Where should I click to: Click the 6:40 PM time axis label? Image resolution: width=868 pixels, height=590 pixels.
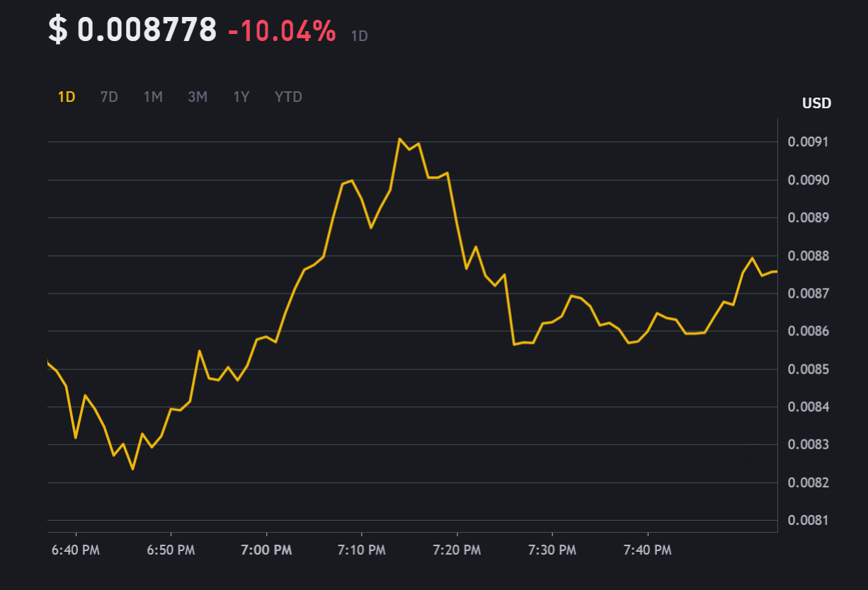tap(76, 550)
